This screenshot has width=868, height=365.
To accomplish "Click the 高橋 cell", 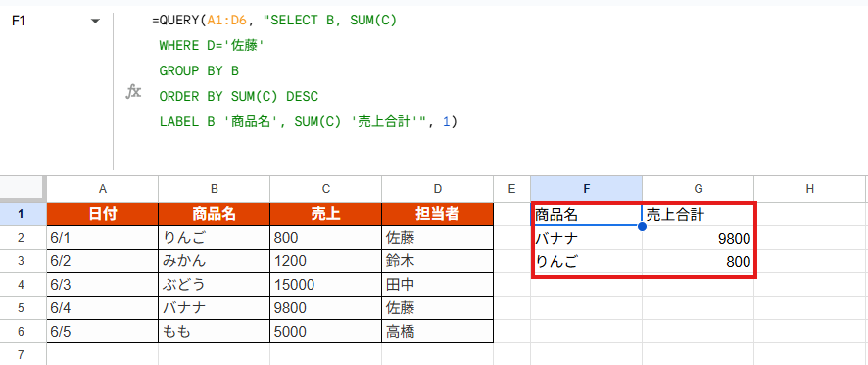I will [x=437, y=331].
